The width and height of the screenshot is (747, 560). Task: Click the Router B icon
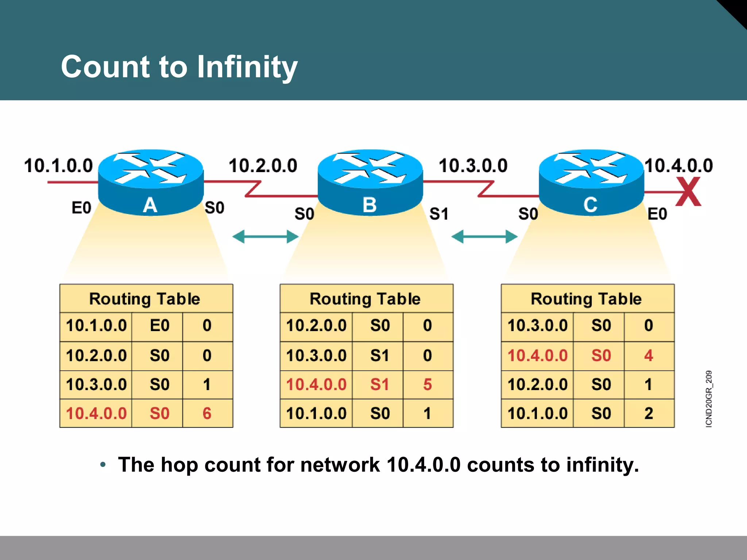(x=370, y=182)
